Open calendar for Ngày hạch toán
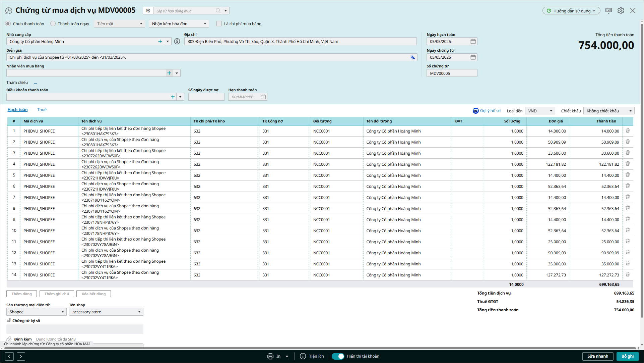Viewport: 644px width, 363px height. pyautogui.click(x=473, y=41)
